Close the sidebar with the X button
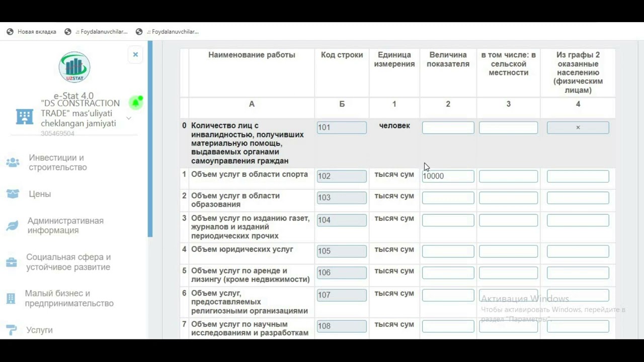The width and height of the screenshot is (644, 362). point(135,54)
